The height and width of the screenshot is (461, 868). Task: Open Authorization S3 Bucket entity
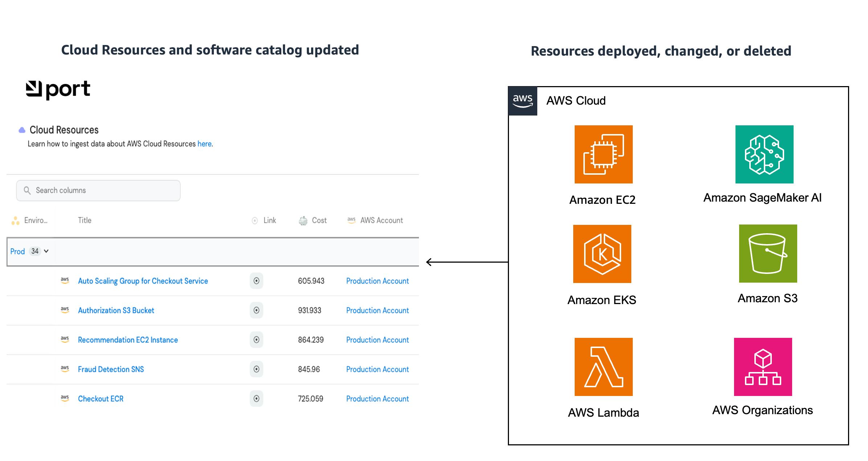(x=116, y=310)
